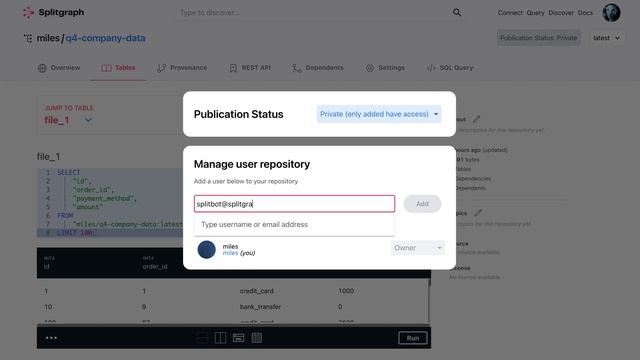Open the Overview tab

[59, 68]
